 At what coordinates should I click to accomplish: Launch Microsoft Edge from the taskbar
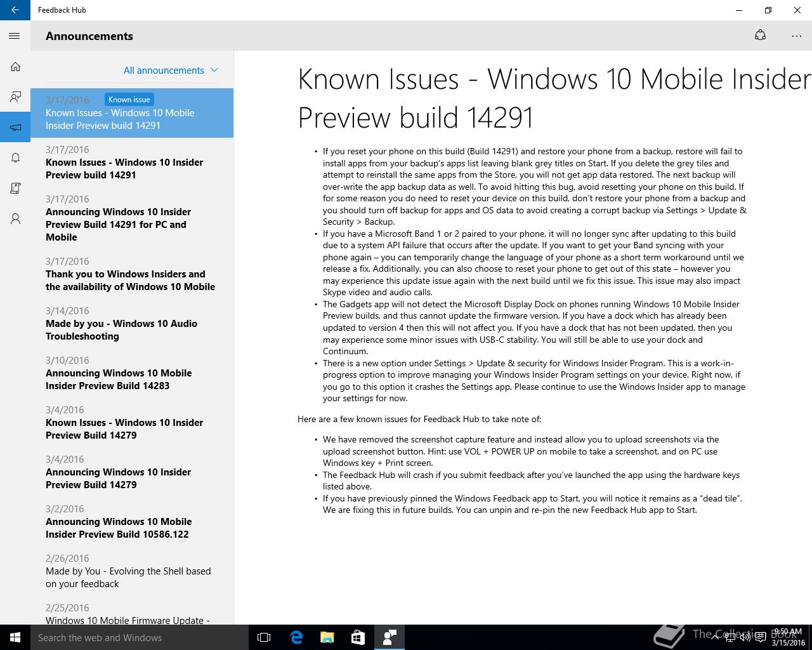pos(296,637)
